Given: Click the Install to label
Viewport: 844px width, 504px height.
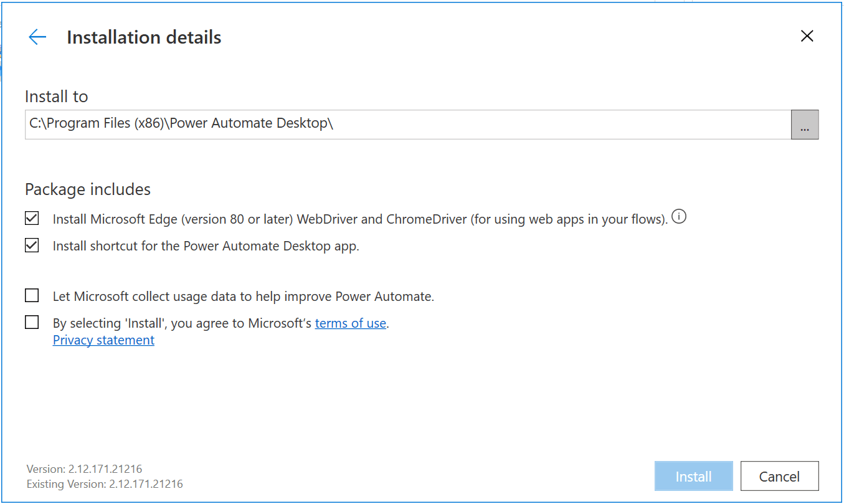Looking at the screenshot, I should (57, 97).
